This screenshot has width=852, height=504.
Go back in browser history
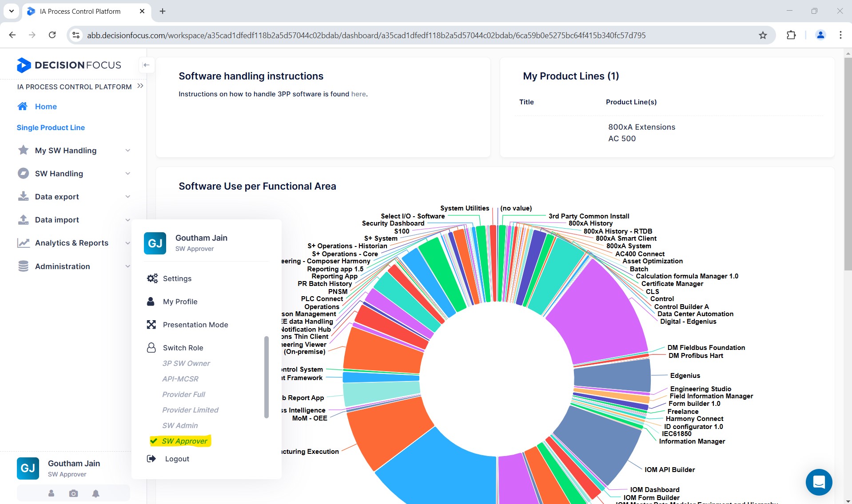pyautogui.click(x=12, y=35)
